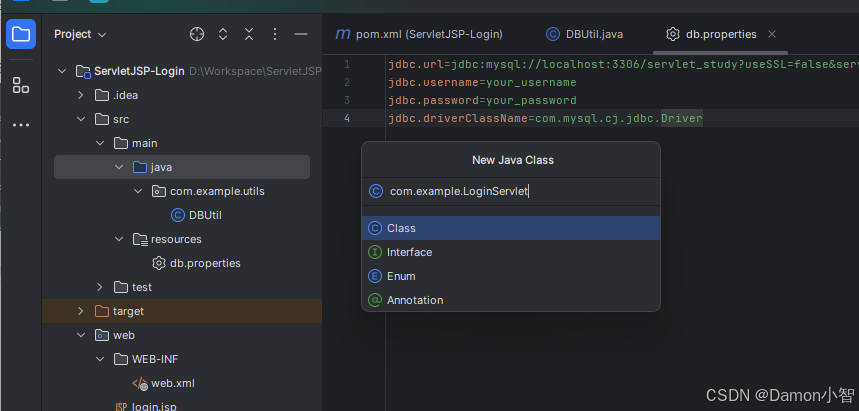This screenshot has height=411, width=859.
Task: Select the target folder row
Action: [x=182, y=311]
